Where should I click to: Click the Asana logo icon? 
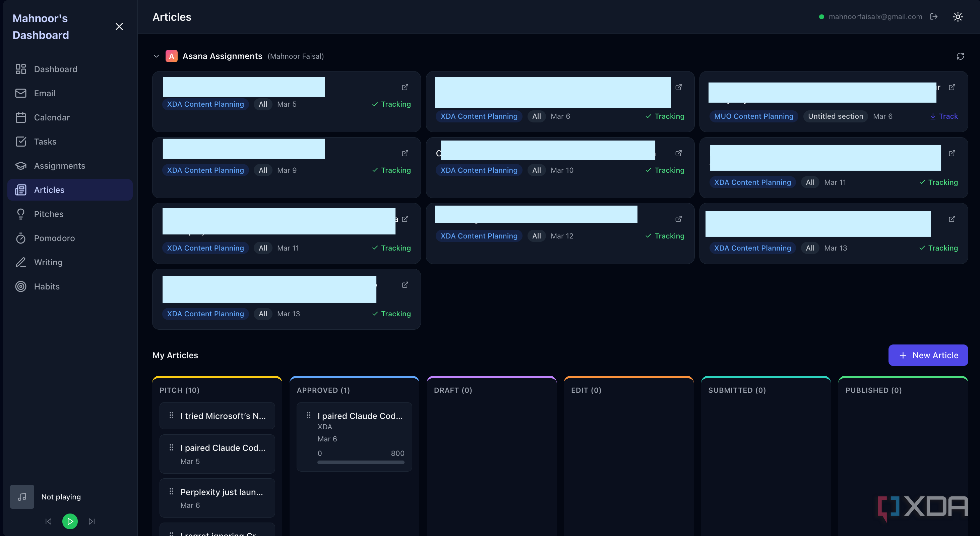pyautogui.click(x=171, y=56)
